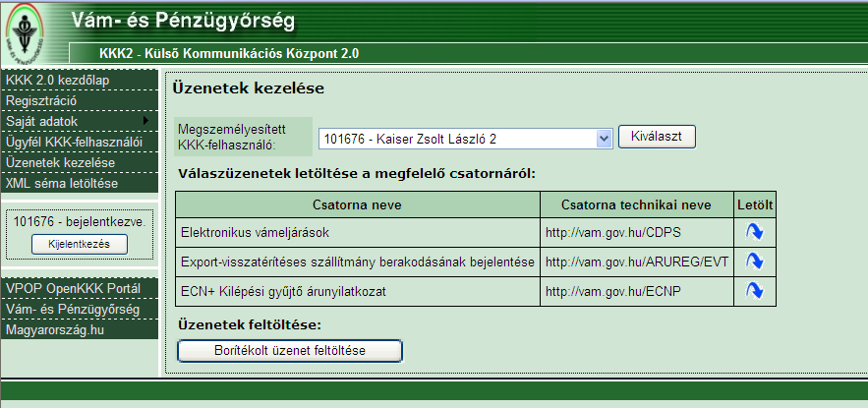Viewport: 868px width, 408px height.
Task: Download Export-visszatérítéses channel messages arrow
Action: [755, 261]
